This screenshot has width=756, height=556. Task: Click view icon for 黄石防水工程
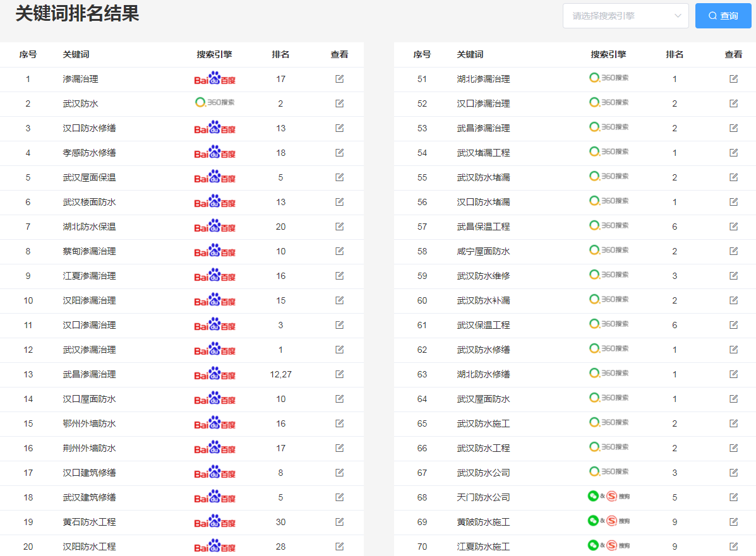coord(339,521)
